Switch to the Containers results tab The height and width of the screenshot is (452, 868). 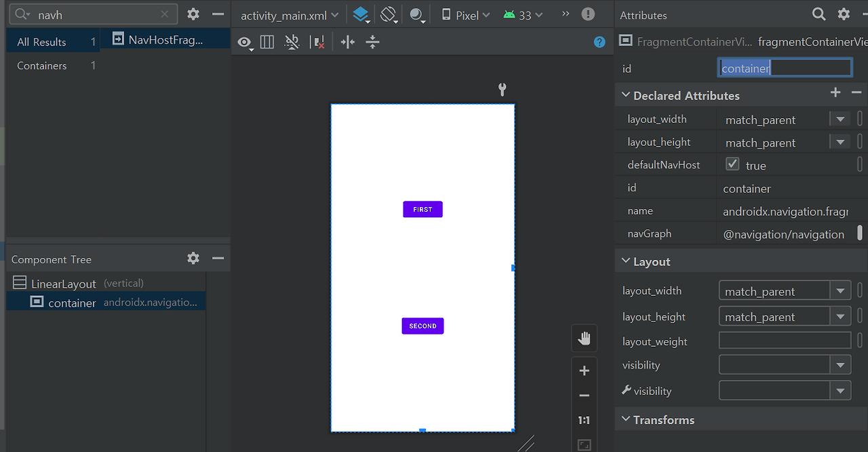point(42,65)
